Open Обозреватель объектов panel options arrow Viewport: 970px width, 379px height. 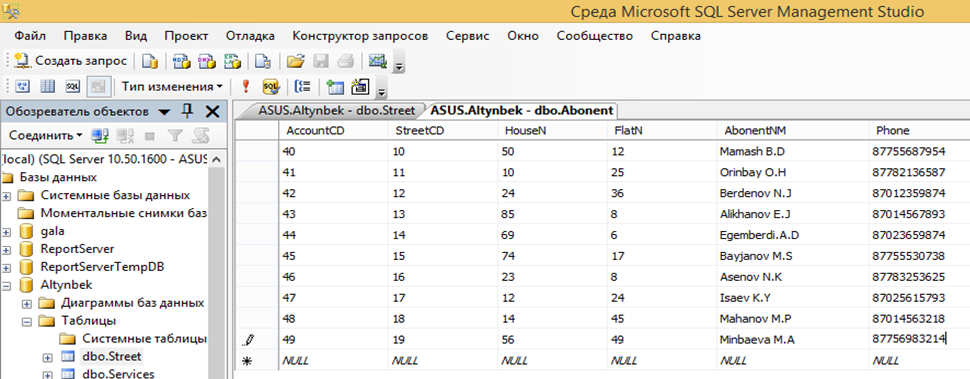[164, 112]
